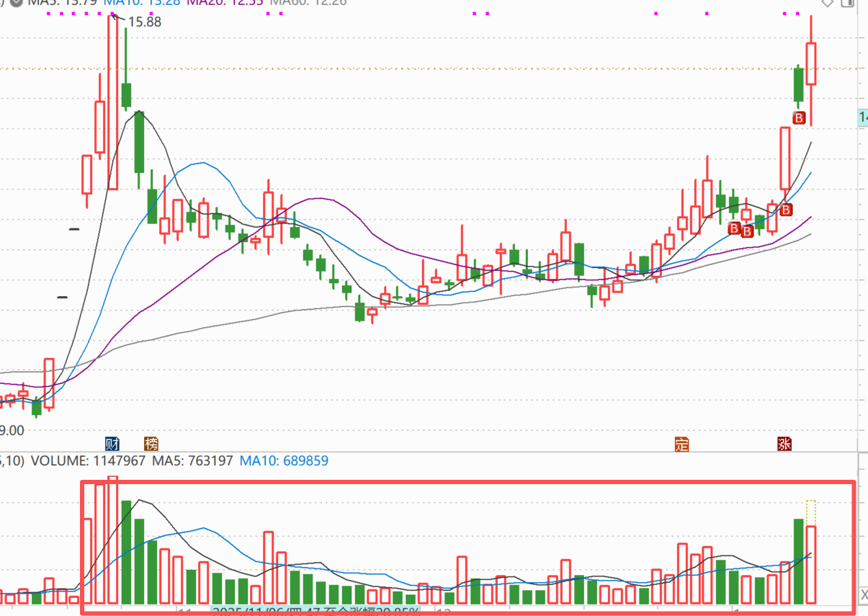Click the 9.00 low price label

(x=12, y=430)
